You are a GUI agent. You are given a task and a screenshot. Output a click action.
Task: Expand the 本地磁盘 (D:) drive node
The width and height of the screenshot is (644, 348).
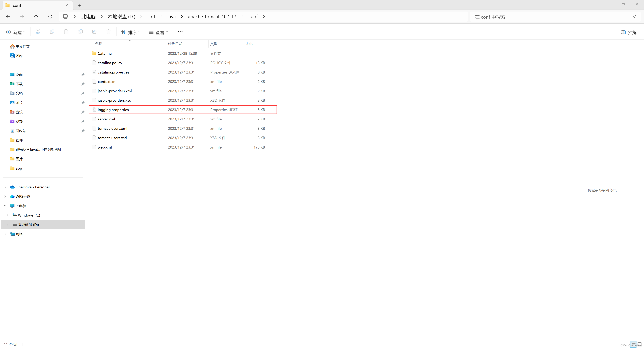coord(8,224)
